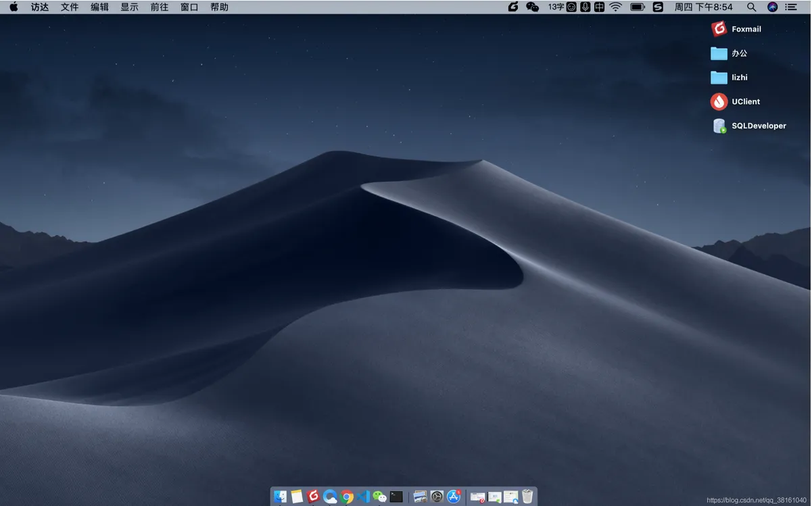Open the 文件 menu
Image resolution: width=812 pixels, height=506 pixels.
70,7
